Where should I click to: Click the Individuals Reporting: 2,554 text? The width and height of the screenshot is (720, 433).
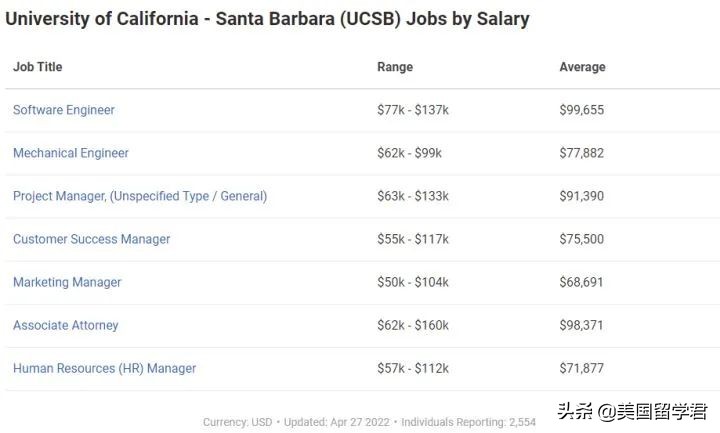[x=468, y=422]
